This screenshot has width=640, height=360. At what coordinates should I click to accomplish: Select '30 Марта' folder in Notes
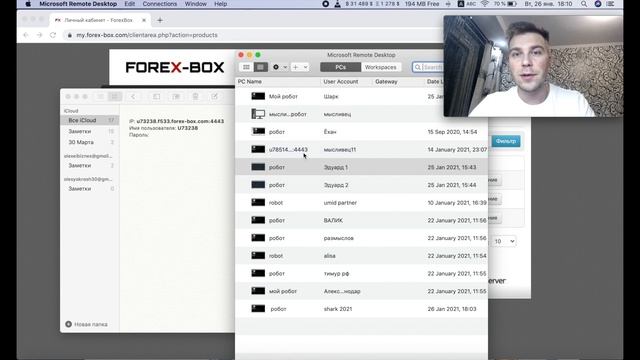(90, 142)
